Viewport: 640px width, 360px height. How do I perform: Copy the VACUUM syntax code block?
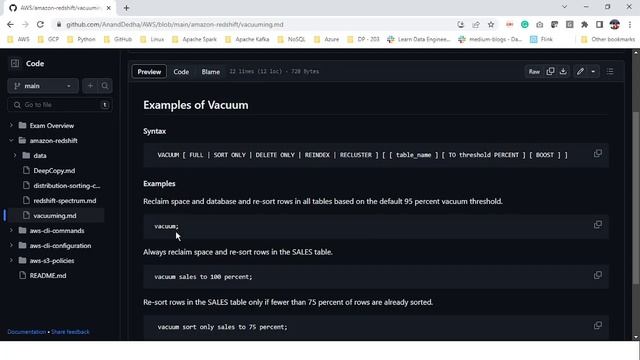point(598,153)
